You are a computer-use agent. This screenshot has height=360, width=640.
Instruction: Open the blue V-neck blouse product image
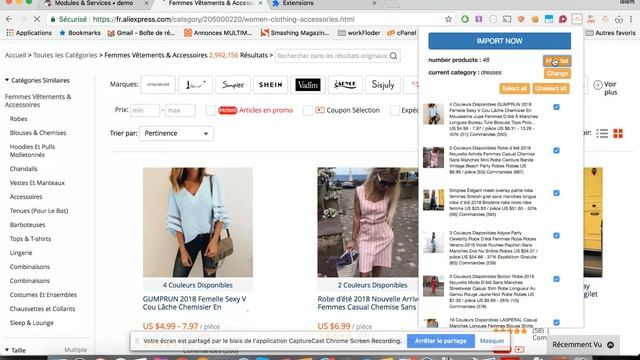198,222
